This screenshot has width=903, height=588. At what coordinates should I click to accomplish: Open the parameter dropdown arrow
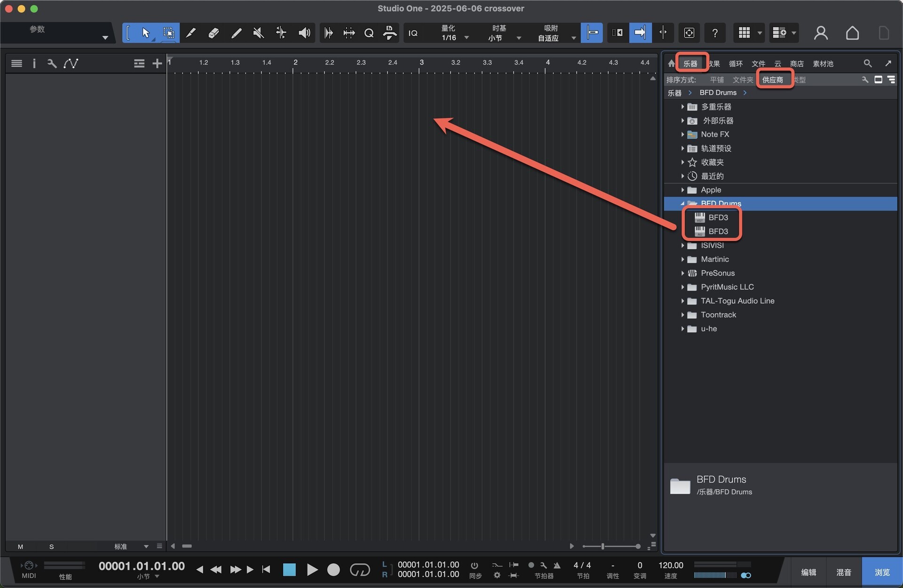click(105, 38)
